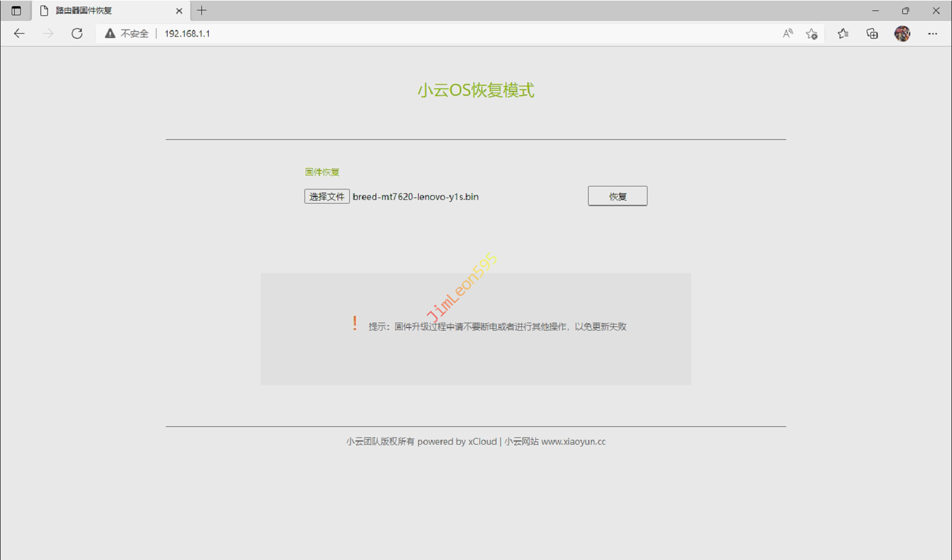Viewport: 952px width, 560px height.
Task: Open the browser settings ellipsis menu
Action: (932, 34)
